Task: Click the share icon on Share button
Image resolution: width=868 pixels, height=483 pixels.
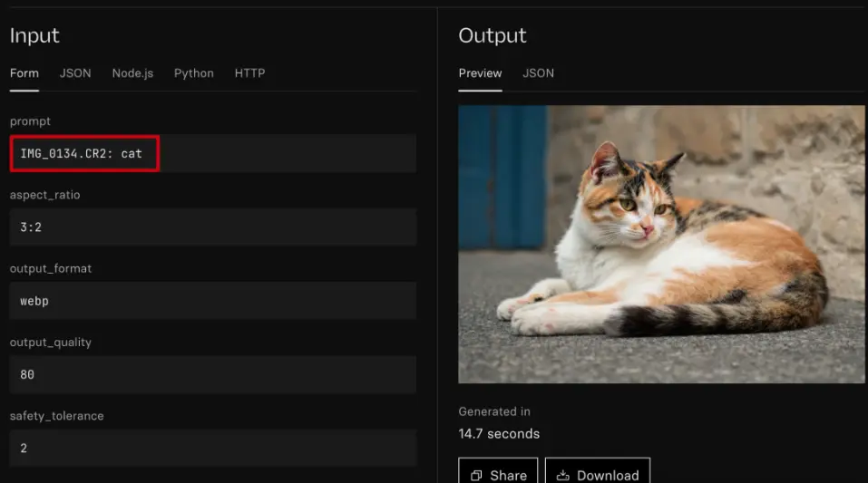Action: tap(476, 476)
